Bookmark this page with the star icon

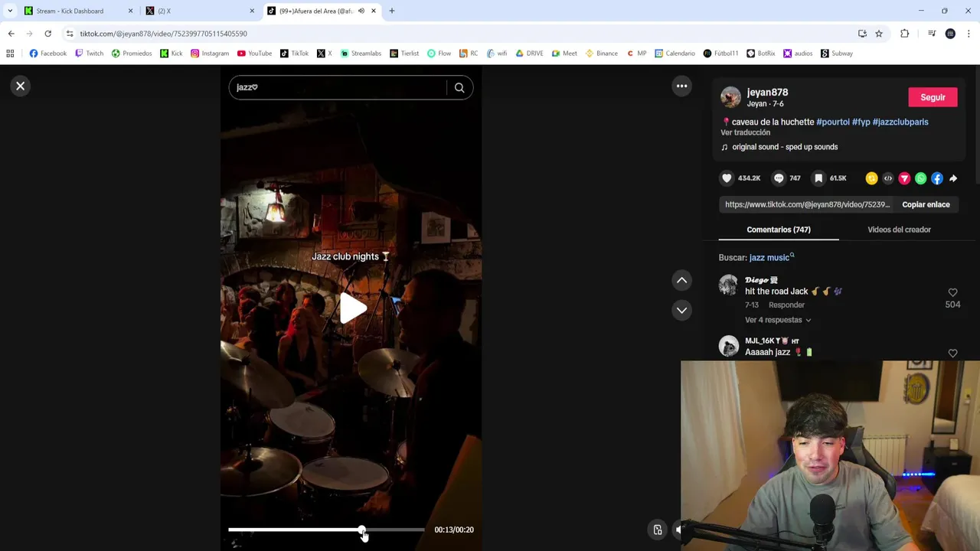pyautogui.click(x=879, y=34)
